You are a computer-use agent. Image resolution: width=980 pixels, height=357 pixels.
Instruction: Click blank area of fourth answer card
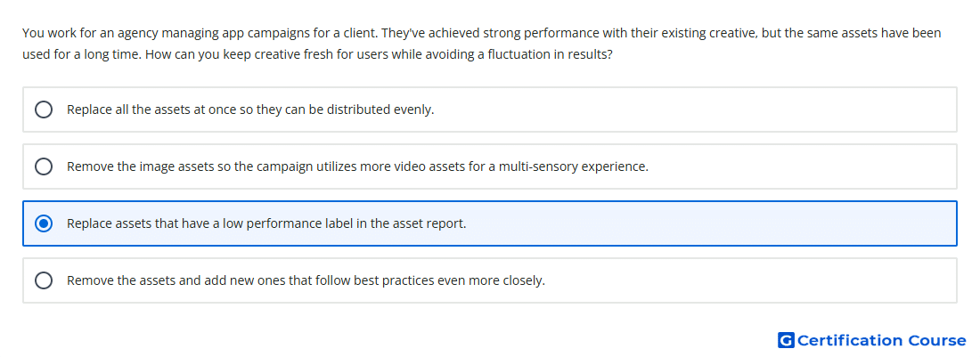coord(750,280)
